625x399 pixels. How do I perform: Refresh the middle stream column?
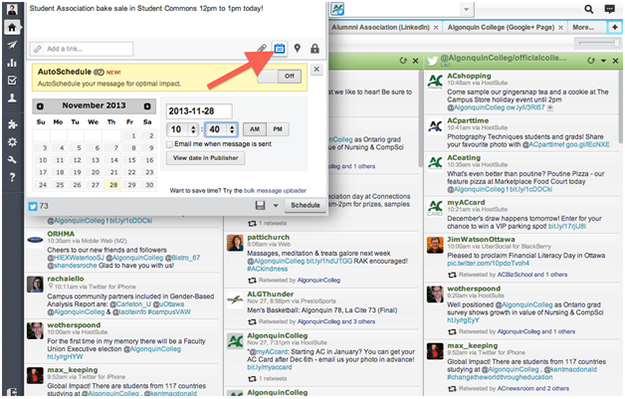click(403, 61)
